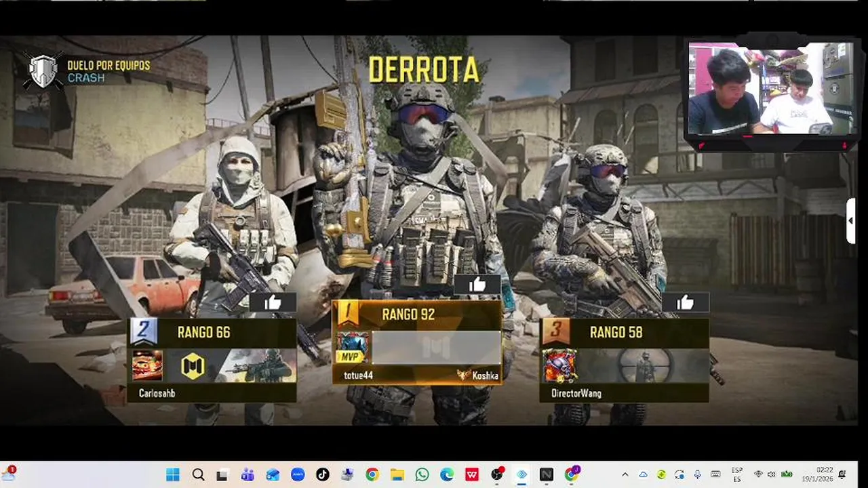The width and height of the screenshot is (868, 488).
Task: Open notifications bell in tray
Action: point(843,474)
